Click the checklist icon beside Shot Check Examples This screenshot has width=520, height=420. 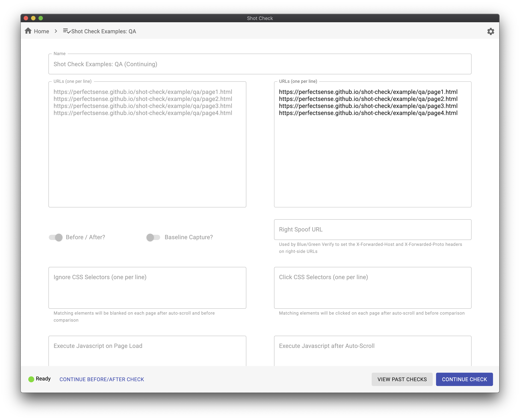coord(67,31)
